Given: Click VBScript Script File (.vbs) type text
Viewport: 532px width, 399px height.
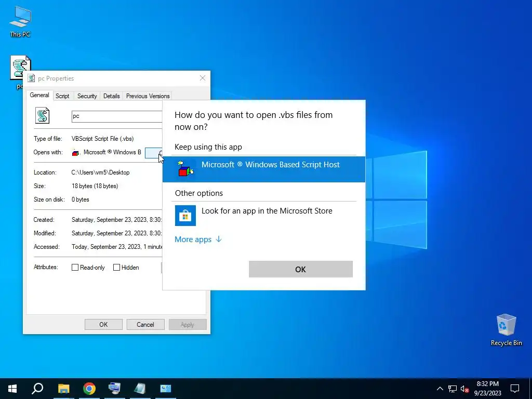Looking at the screenshot, I should click(102, 138).
